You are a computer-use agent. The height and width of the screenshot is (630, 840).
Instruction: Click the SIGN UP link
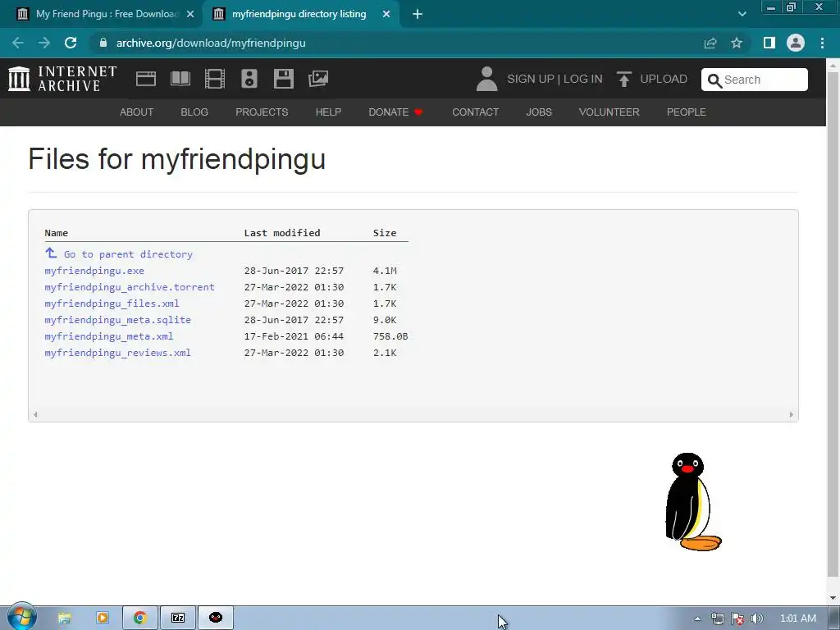[531, 79]
